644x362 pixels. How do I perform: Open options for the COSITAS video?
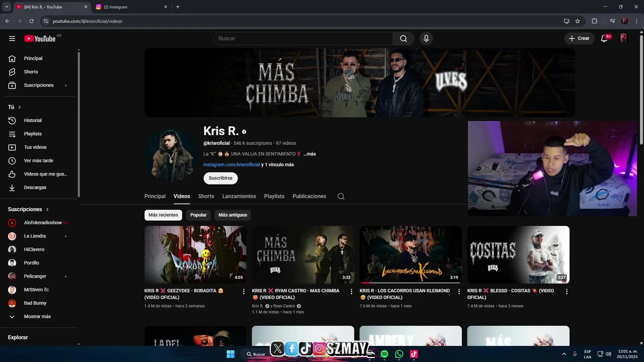pyautogui.click(x=567, y=292)
